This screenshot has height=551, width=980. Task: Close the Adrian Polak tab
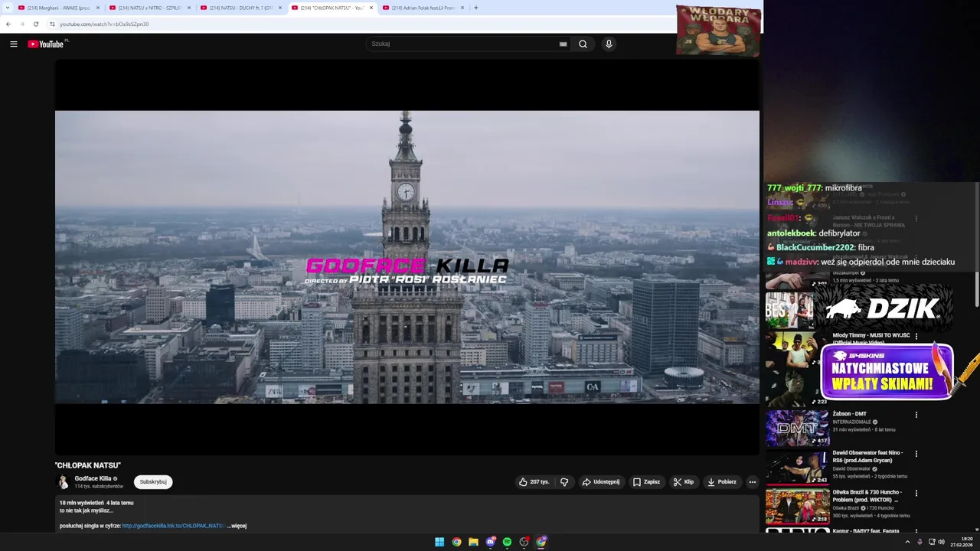(x=462, y=8)
